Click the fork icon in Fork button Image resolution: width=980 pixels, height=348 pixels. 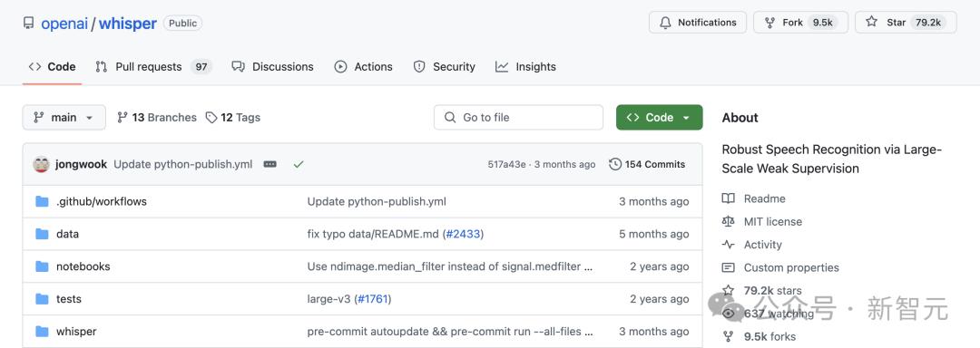tap(770, 23)
